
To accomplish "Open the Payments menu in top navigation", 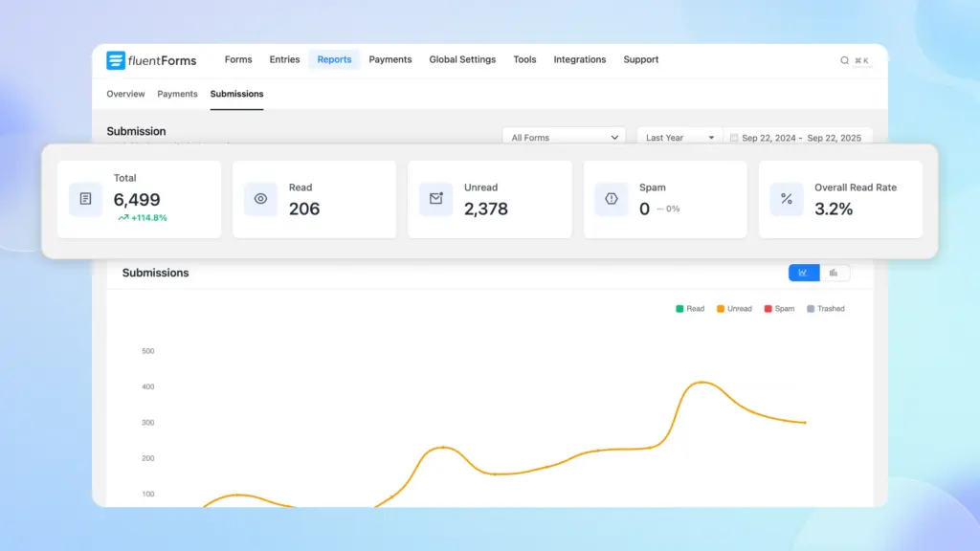I will 390,59.
